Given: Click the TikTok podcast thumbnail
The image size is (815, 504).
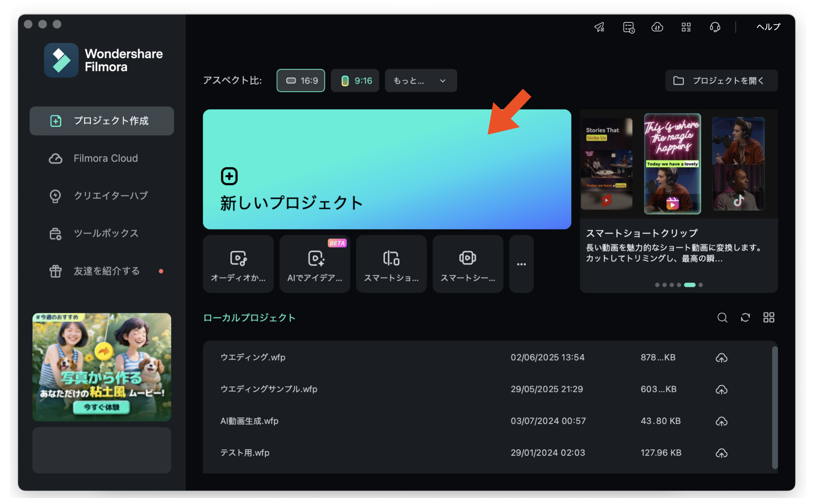Looking at the screenshot, I should pyautogui.click(x=738, y=164).
